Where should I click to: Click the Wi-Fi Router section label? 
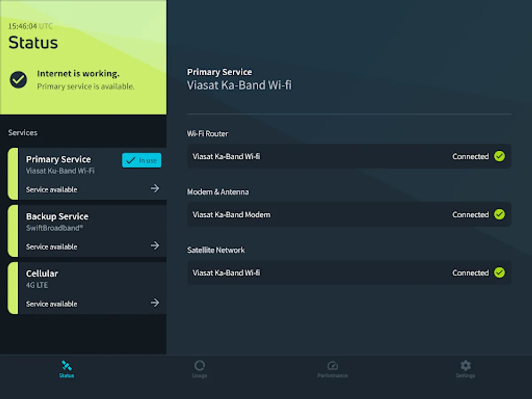(x=207, y=133)
